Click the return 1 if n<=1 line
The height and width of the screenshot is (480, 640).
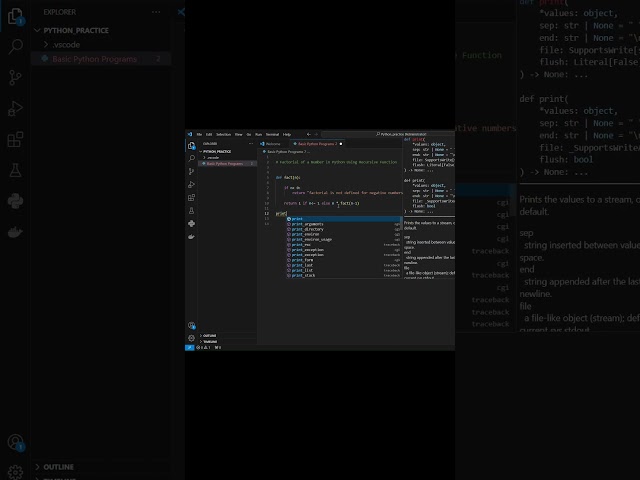(x=321, y=203)
